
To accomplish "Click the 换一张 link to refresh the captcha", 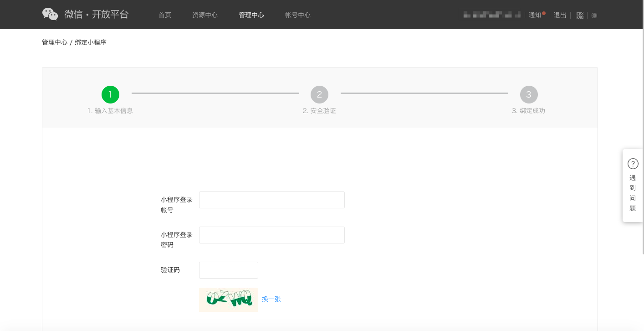I will 271,299.
